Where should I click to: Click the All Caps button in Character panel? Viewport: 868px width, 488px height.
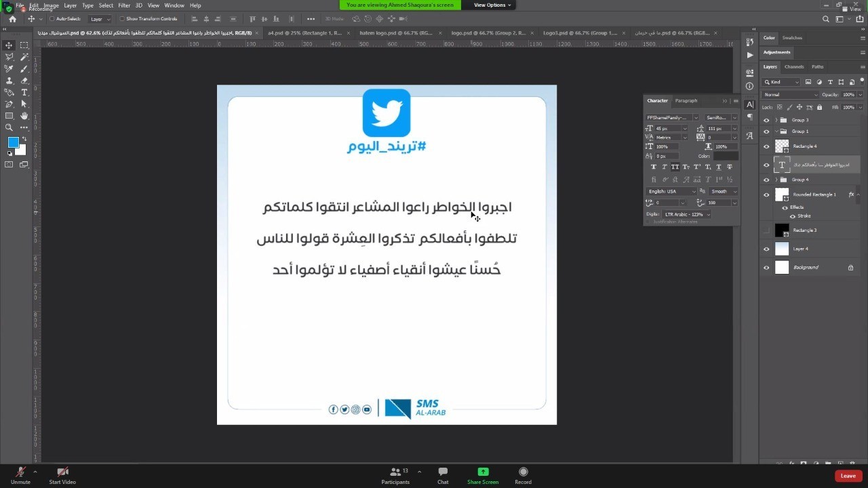point(675,167)
